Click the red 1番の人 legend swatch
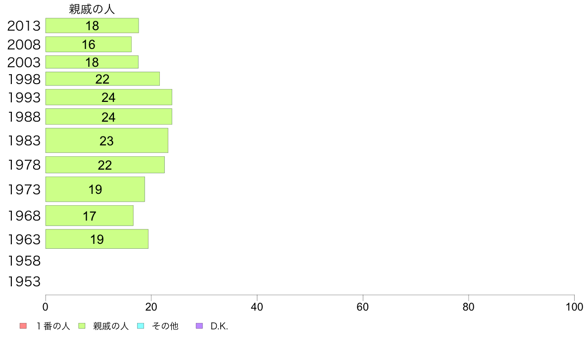 click(x=23, y=326)
